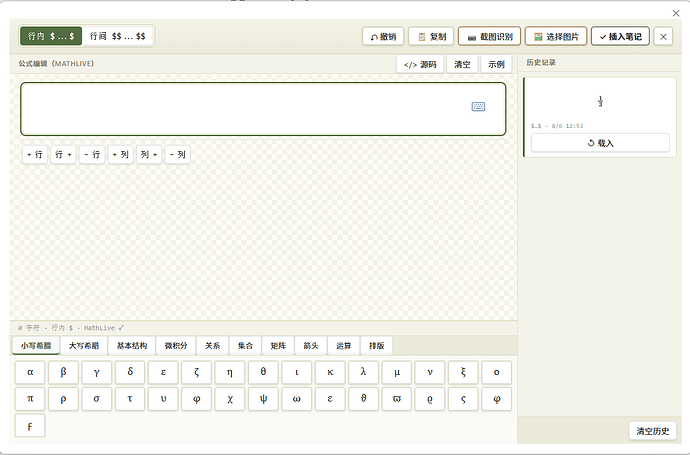Insert the eta η symbol
Image resolution: width=690 pixels, height=455 pixels.
[230, 372]
